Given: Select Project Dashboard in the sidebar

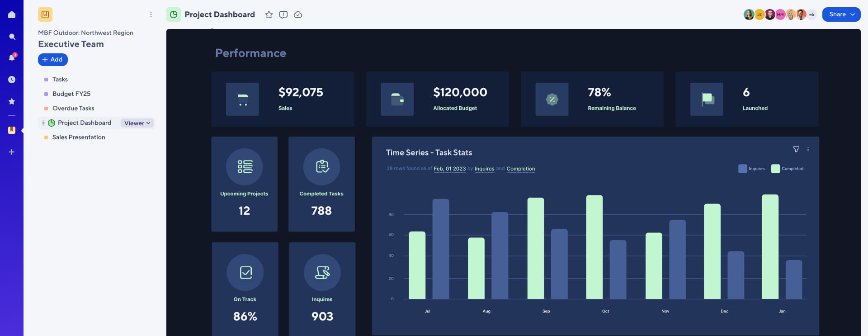Looking at the screenshot, I should pos(85,123).
